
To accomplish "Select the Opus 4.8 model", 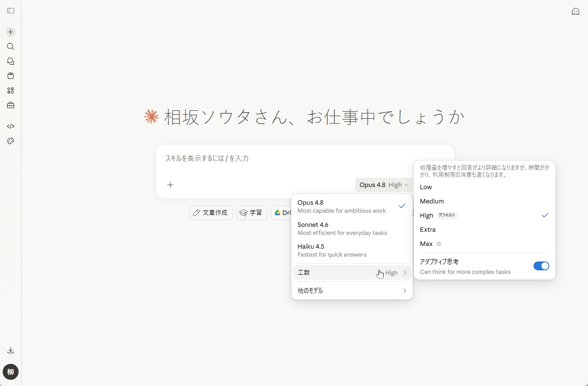I will tap(352, 207).
